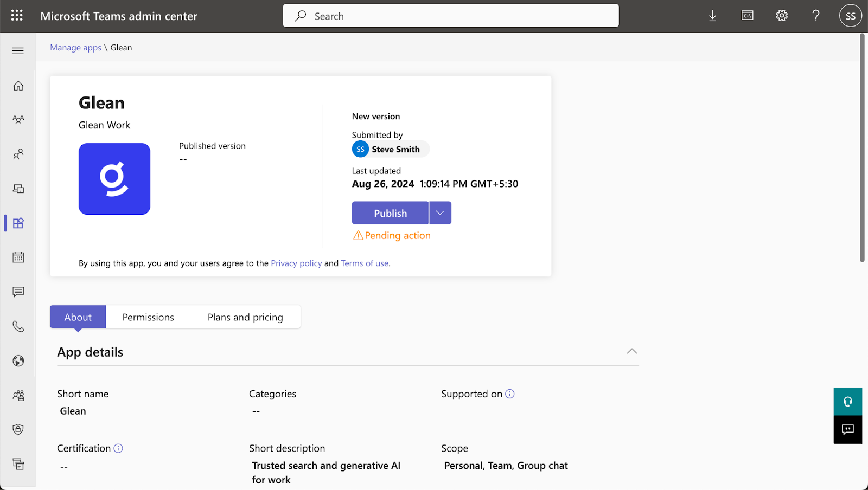Image resolution: width=868 pixels, height=490 pixels.
Task: Go to Home in sidebar
Action: pos(18,86)
